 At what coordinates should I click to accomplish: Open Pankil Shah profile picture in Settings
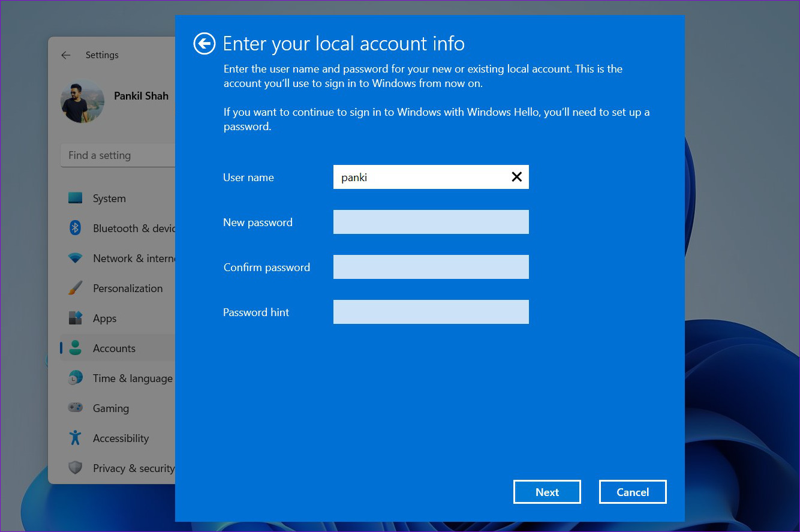[x=83, y=101]
